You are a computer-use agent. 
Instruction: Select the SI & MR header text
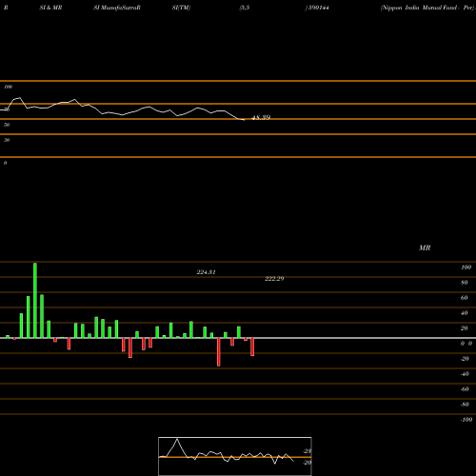pyautogui.click(x=50, y=8)
